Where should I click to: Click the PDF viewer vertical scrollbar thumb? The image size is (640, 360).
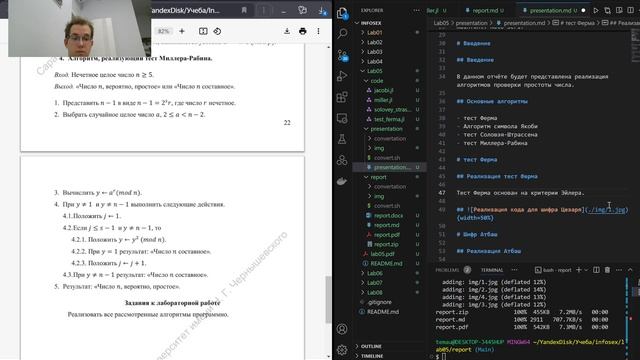[x=328, y=300]
